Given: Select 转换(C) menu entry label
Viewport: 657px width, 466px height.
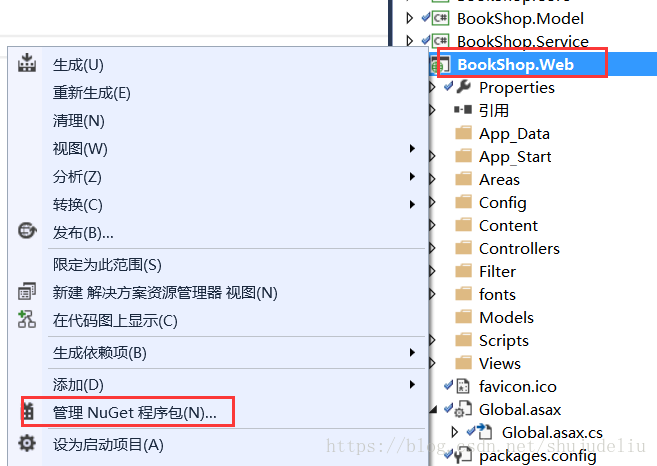Looking at the screenshot, I should click(x=78, y=205).
